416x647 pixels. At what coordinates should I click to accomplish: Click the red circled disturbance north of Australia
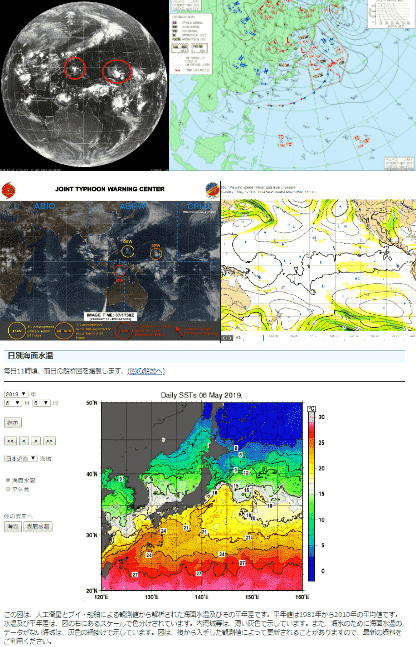pyautogui.click(x=120, y=271)
